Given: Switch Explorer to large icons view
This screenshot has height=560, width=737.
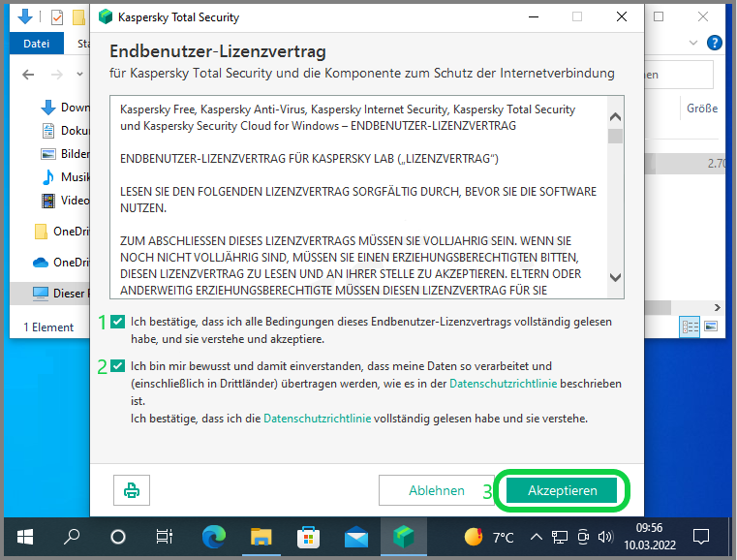Looking at the screenshot, I should [x=711, y=327].
